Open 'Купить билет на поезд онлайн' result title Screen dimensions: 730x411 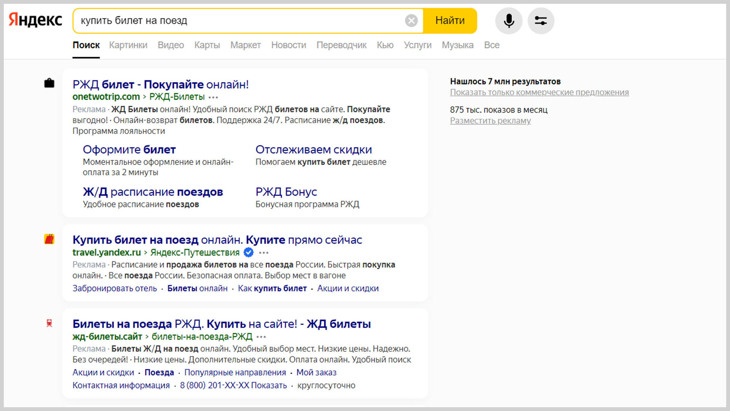click(x=217, y=240)
